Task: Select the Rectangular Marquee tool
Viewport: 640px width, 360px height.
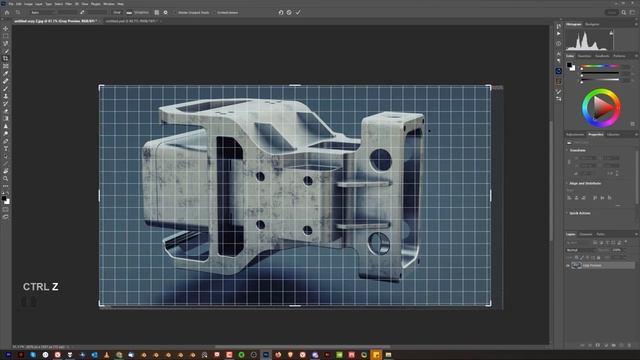Action: tap(6, 36)
